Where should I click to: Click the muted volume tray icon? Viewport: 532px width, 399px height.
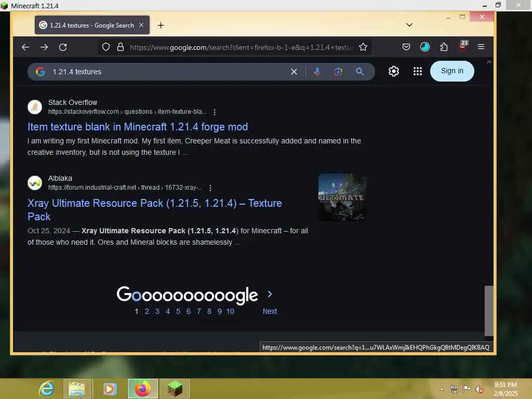(x=480, y=389)
